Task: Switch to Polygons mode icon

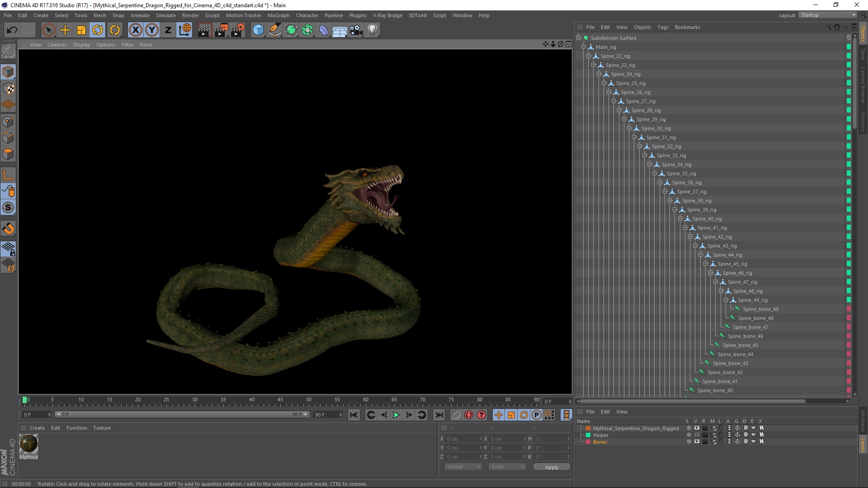Action: [x=8, y=154]
